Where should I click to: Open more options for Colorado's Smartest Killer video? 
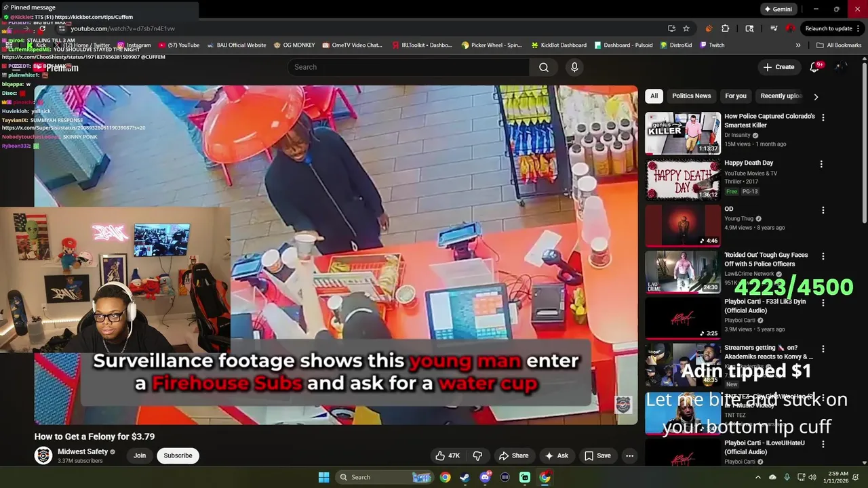click(823, 118)
